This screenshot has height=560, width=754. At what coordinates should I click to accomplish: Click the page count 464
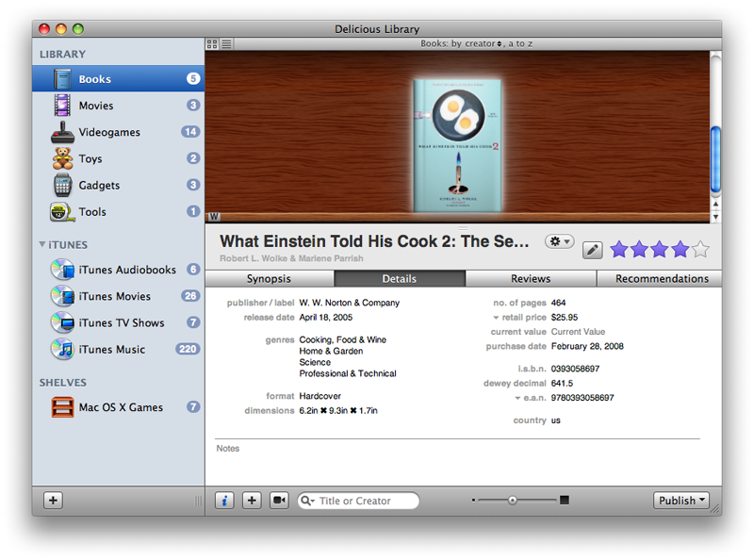coord(558,303)
